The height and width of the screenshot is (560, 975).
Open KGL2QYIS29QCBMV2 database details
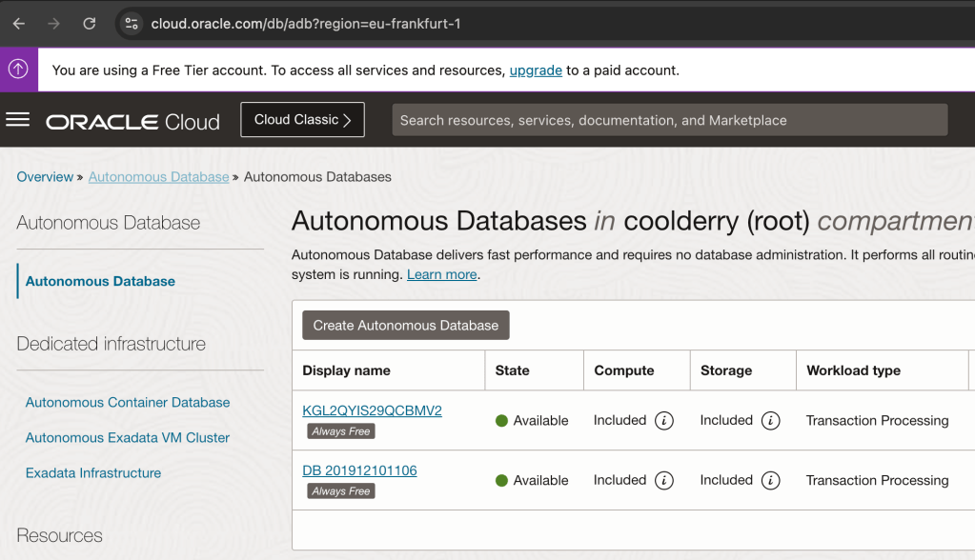(x=372, y=411)
